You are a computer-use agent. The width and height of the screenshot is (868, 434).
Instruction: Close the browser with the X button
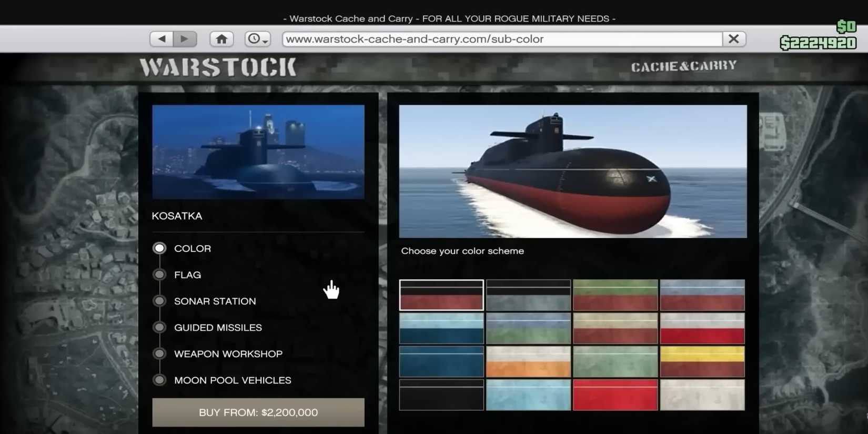(734, 39)
